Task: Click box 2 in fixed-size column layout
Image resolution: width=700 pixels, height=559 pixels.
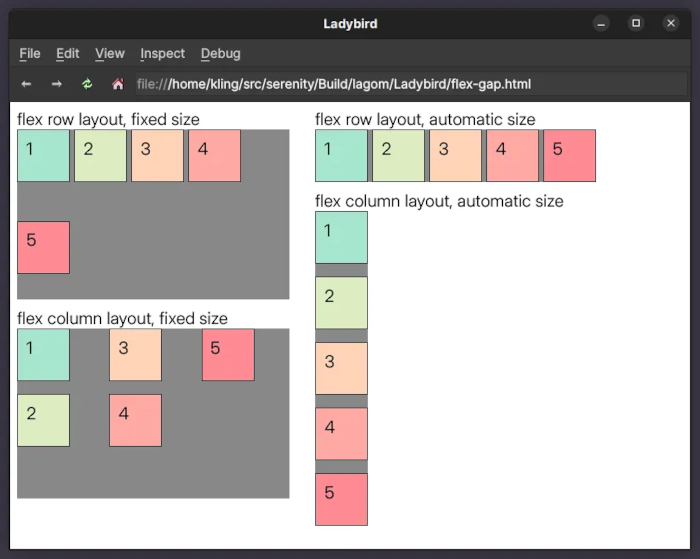Action: [44, 420]
